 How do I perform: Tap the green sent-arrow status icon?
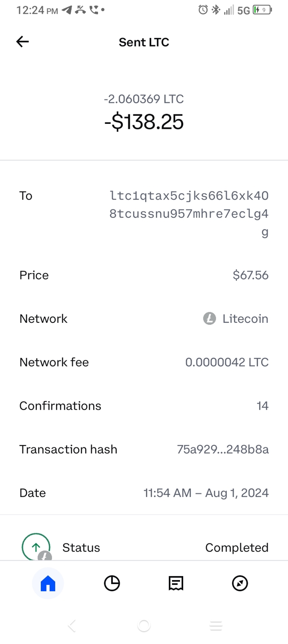36,547
